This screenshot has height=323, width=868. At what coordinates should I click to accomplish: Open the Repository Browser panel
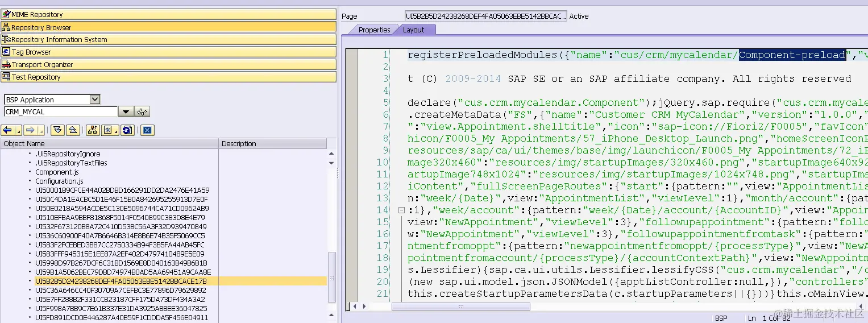[x=168, y=27]
